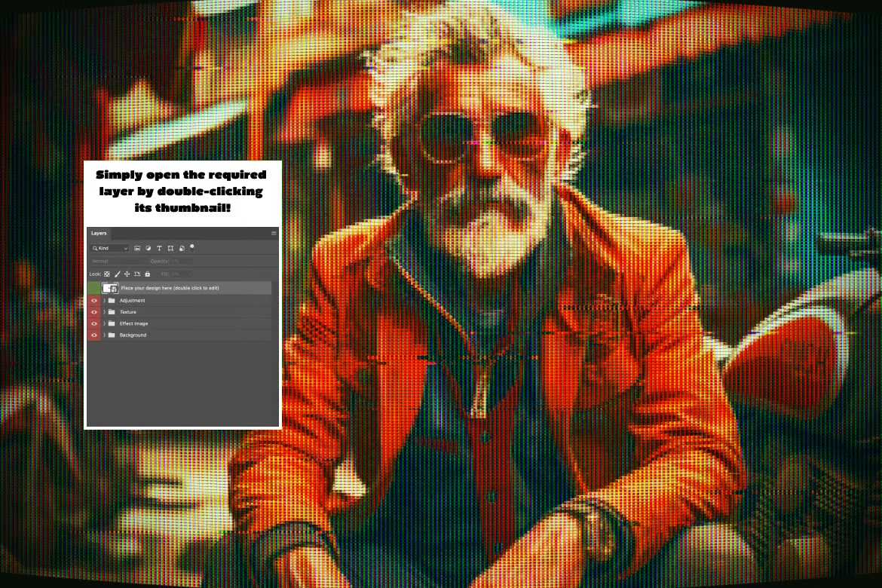Expand the Adjustment folder contents
Image resolution: width=882 pixels, height=588 pixels.
(x=106, y=300)
